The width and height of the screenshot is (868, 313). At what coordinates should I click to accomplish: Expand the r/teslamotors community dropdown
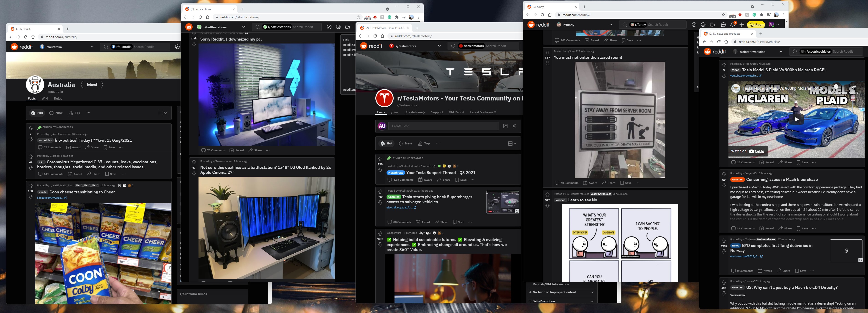439,46
